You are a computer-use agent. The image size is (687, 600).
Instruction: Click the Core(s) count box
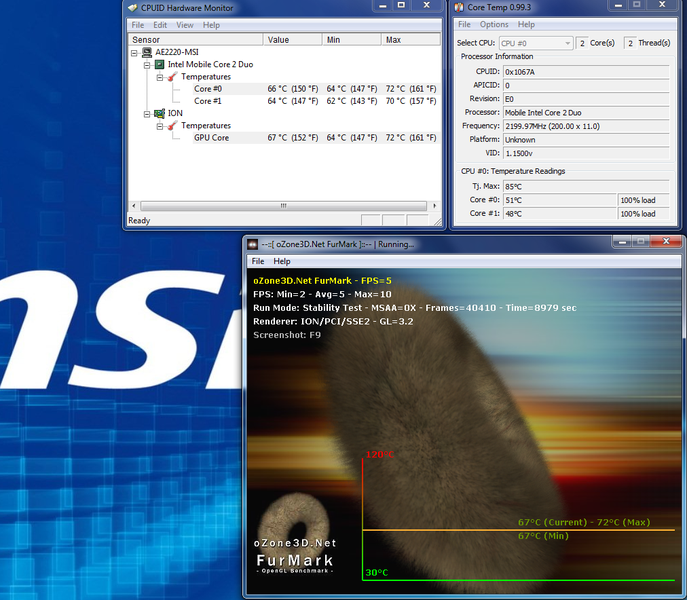tap(581, 43)
